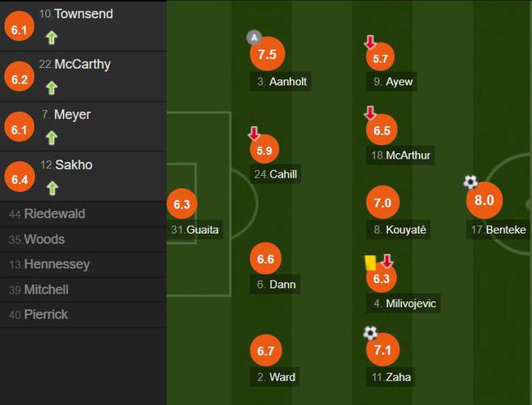Image resolution: width=532 pixels, height=405 pixels.
Task: Click Meyer's 6.1 rating circle
Action: 20,129
